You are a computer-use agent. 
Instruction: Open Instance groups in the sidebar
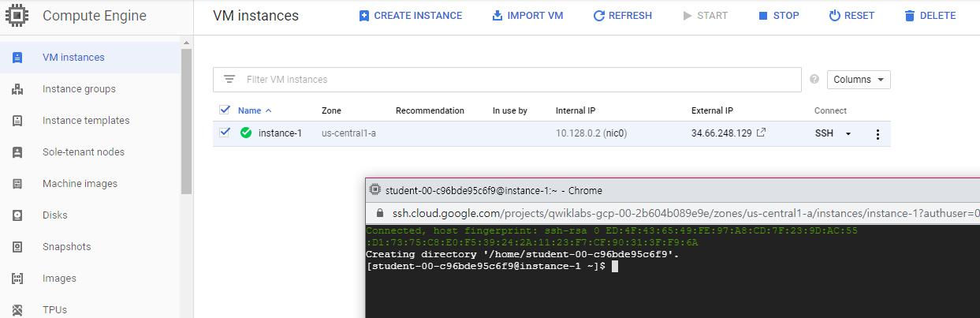pyautogui.click(x=79, y=89)
